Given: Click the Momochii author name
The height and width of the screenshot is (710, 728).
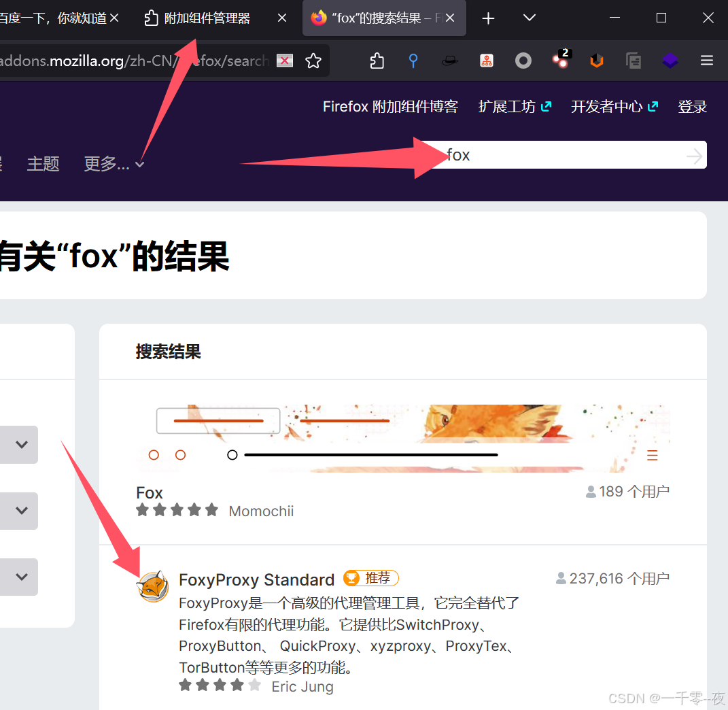Looking at the screenshot, I should [x=261, y=511].
